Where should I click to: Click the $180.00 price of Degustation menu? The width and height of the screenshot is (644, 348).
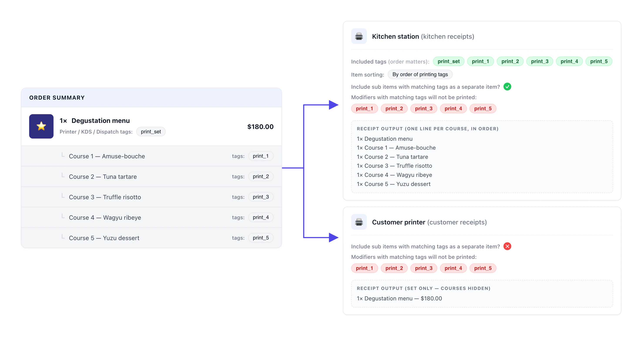tap(260, 127)
